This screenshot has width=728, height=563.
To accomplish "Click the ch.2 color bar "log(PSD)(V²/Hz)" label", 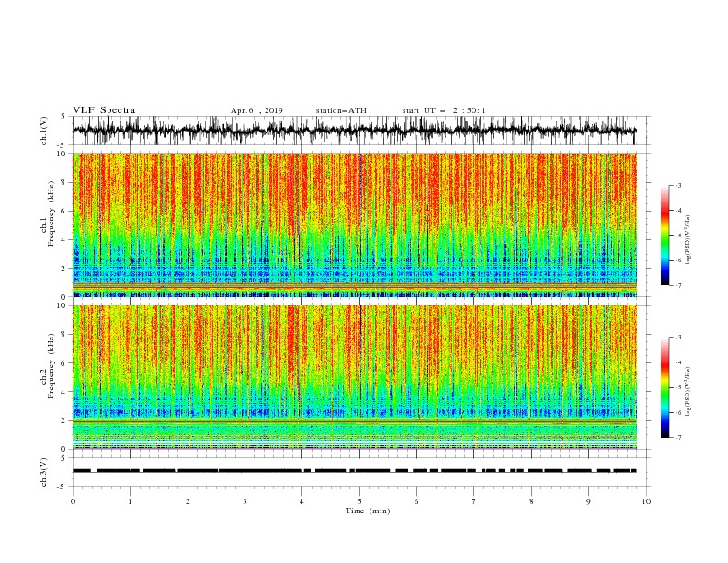I will tap(688, 392).
